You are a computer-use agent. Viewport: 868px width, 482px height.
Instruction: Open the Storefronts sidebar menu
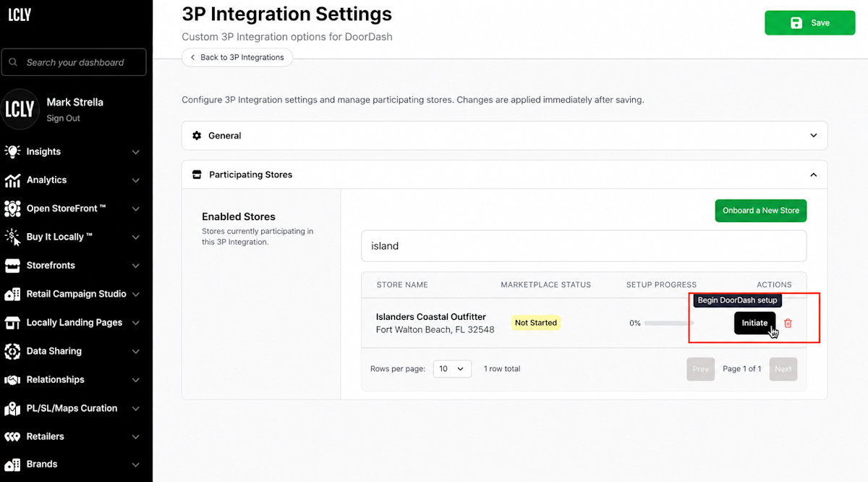point(72,266)
